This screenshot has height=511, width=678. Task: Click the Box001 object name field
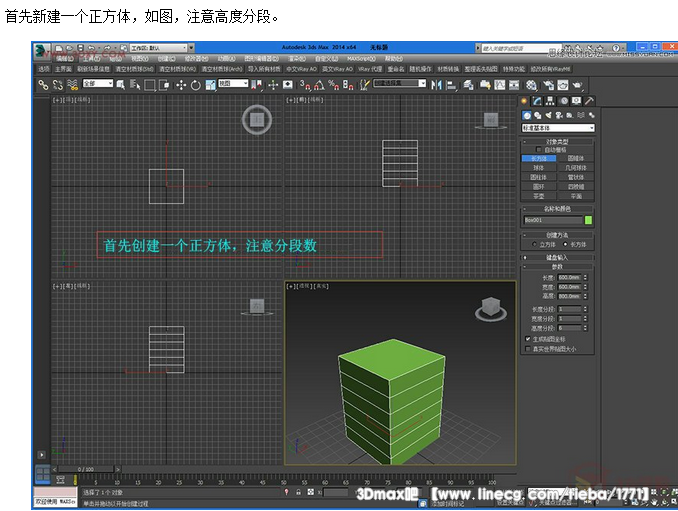coord(552,220)
